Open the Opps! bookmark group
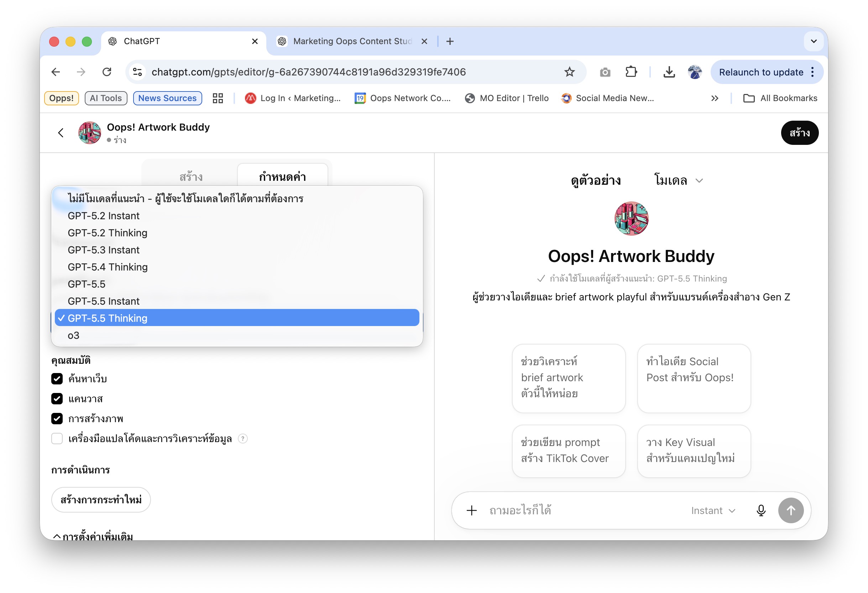The width and height of the screenshot is (868, 593). pos(62,98)
